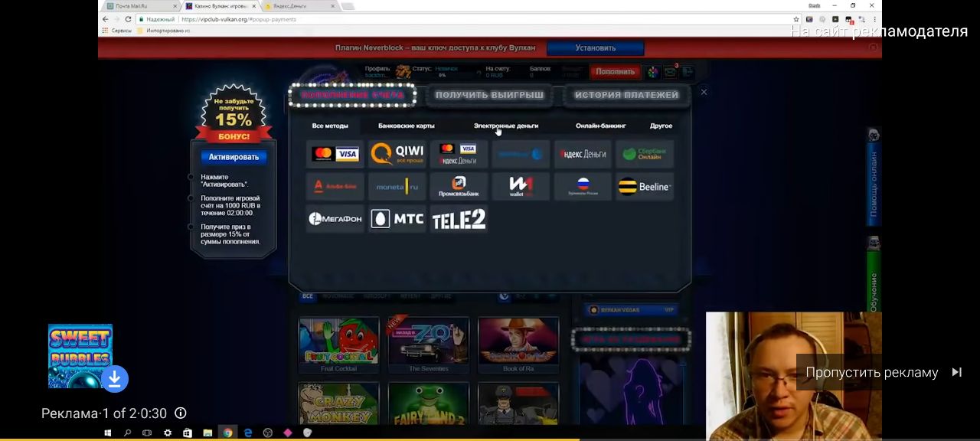Open the Пополнение счета section

[352, 95]
